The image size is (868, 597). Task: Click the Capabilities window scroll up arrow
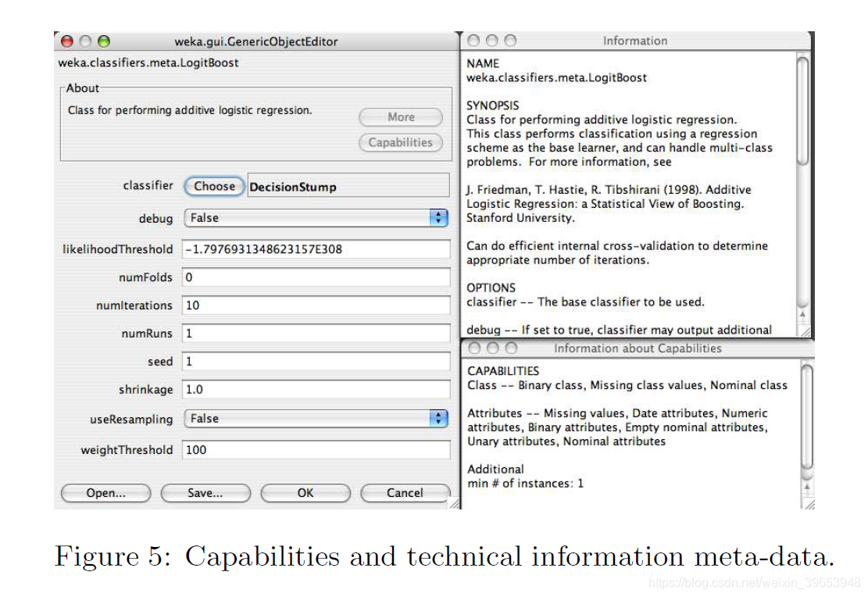808,488
